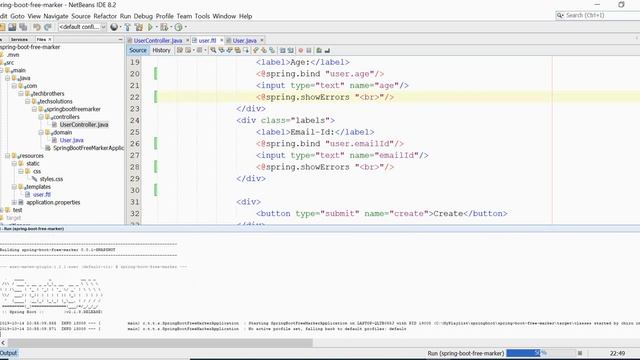640x360 pixels.
Task: Click the green Run Project arrow
Action: point(150,27)
